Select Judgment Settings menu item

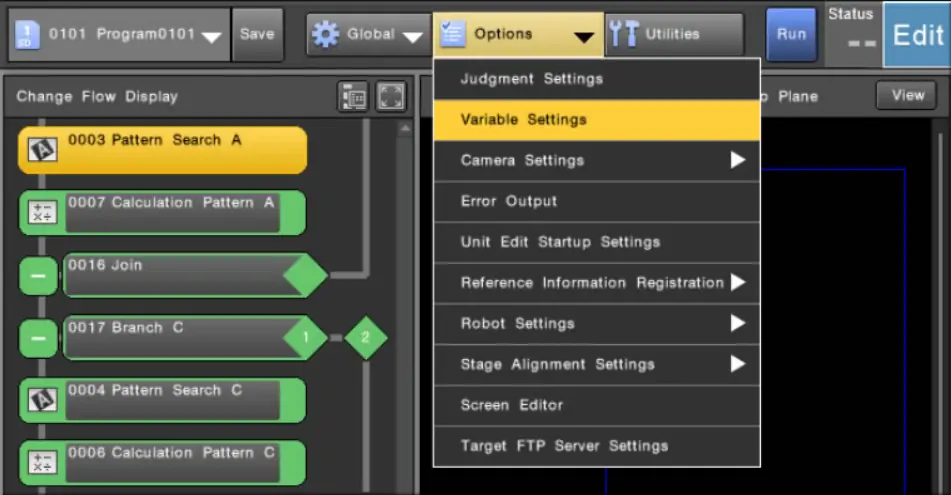tap(597, 79)
